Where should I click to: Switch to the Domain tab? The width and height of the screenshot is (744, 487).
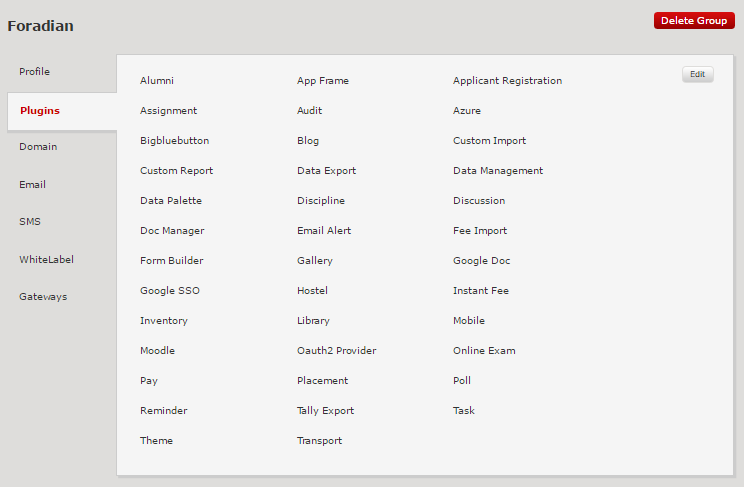tap(38, 147)
